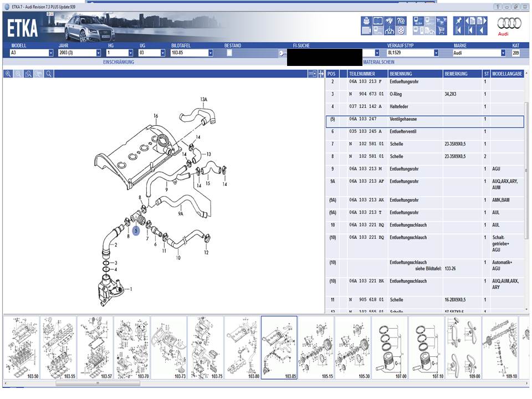Click the highlighted position 5 marker in diagram
Image resolution: width=532 pixels, height=399 pixels.
(136, 231)
